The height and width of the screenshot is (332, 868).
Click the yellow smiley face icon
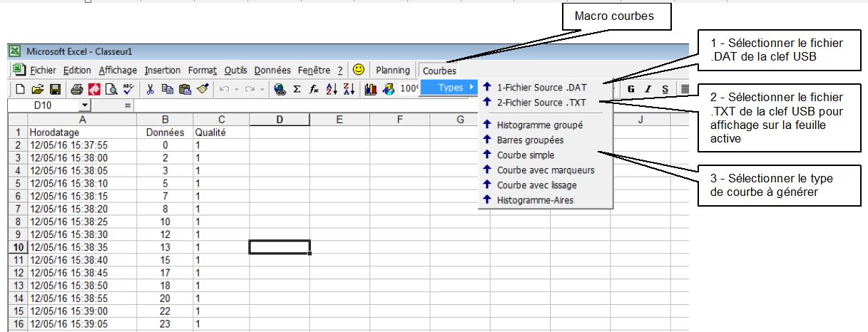pos(359,70)
